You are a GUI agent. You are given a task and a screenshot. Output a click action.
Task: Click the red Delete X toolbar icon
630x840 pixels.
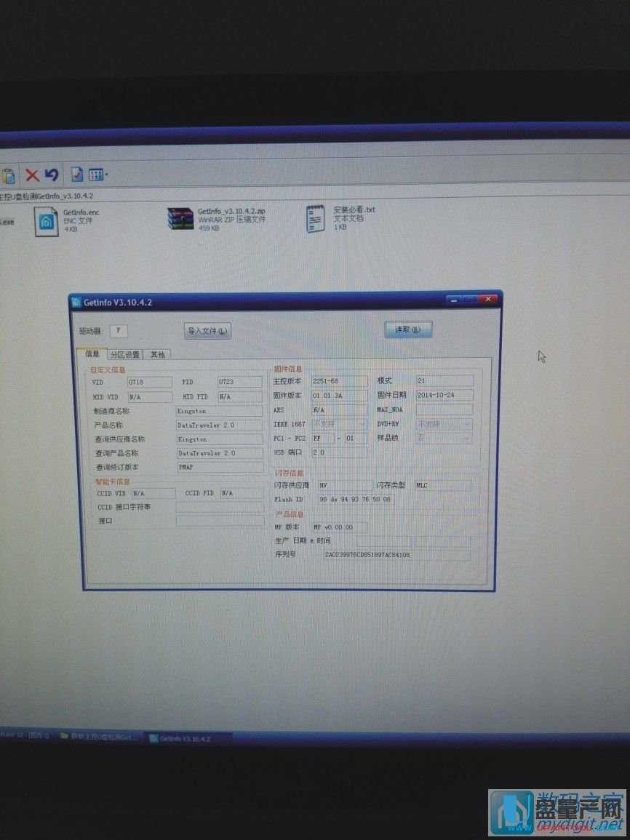pyautogui.click(x=33, y=175)
